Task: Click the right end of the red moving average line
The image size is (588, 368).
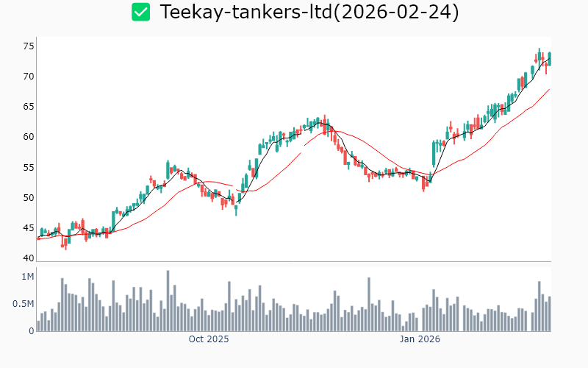Action: pyautogui.click(x=549, y=90)
